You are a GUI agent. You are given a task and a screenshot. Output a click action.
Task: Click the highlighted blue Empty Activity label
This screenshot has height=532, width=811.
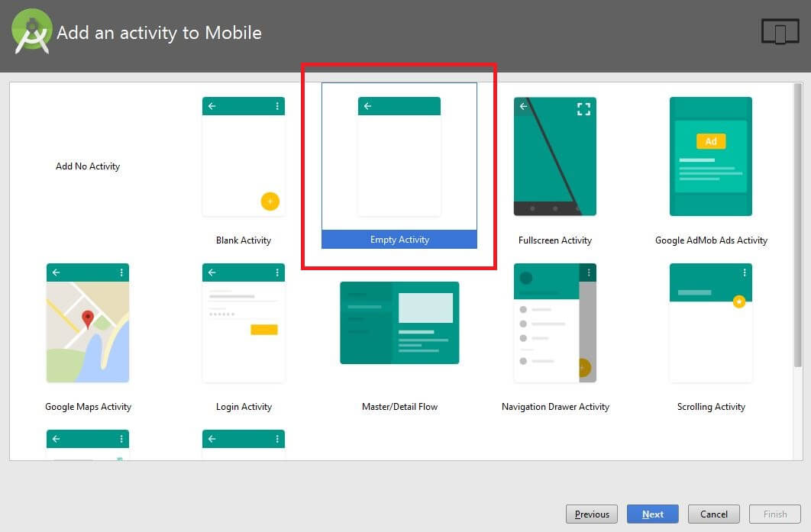click(x=399, y=240)
